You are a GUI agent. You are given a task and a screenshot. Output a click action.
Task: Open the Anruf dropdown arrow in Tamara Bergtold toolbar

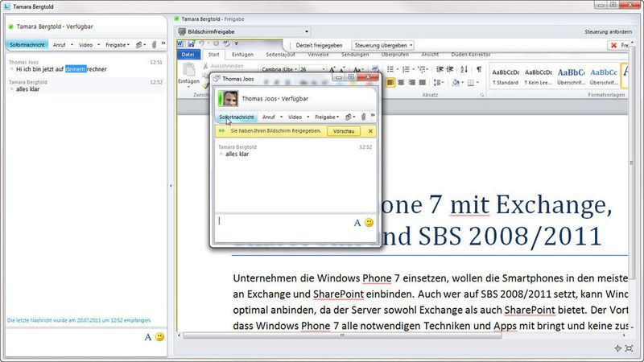[72, 45]
